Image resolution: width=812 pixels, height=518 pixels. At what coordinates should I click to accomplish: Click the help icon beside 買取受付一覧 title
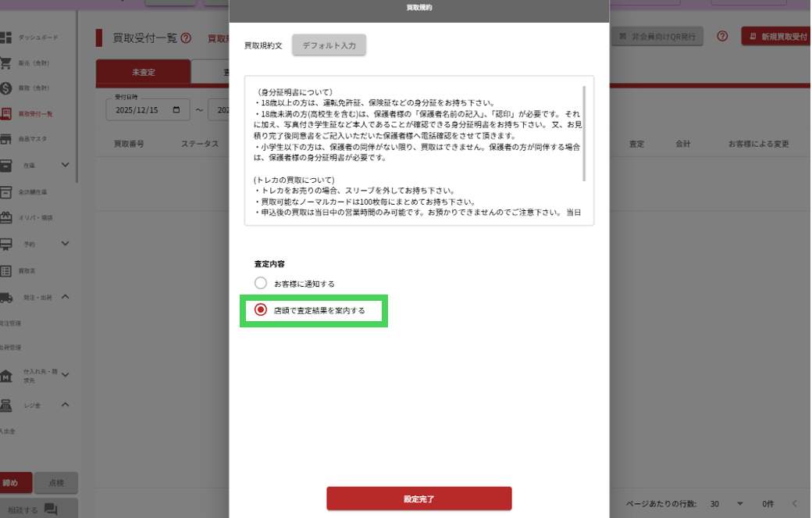tap(186, 38)
